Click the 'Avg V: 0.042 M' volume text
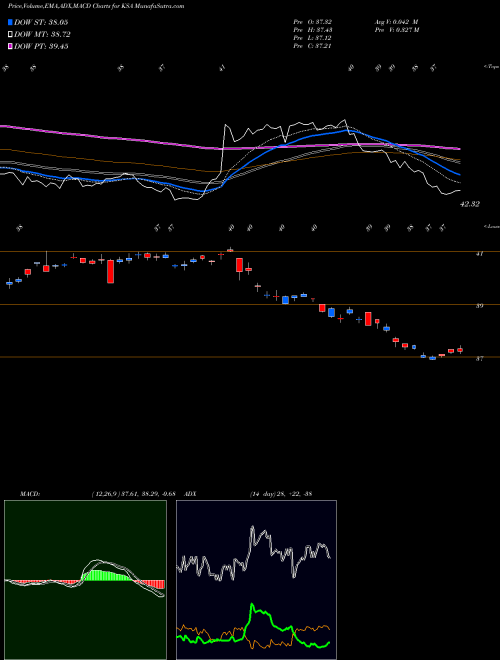500x660 pixels. [x=396, y=22]
